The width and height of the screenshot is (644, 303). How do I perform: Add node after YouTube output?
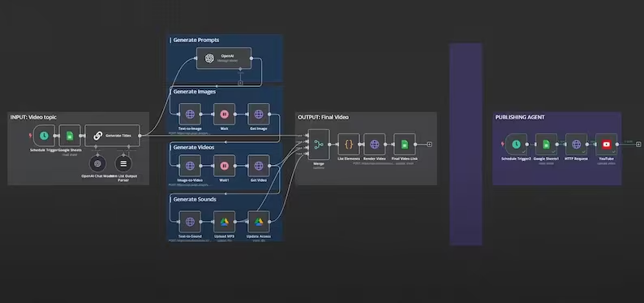coord(638,145)
